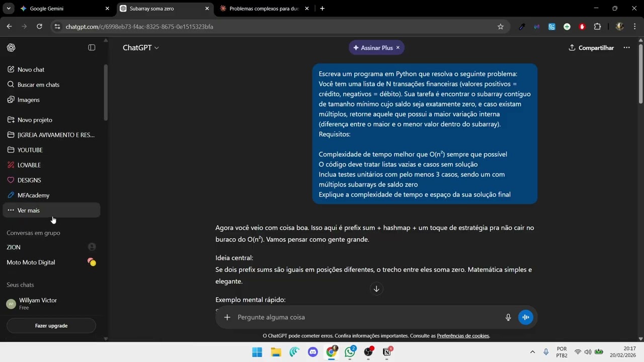Screen dimensions: 644x362
Task: Open the ChatGPT model selector dropdown
Action: point(141,48)
